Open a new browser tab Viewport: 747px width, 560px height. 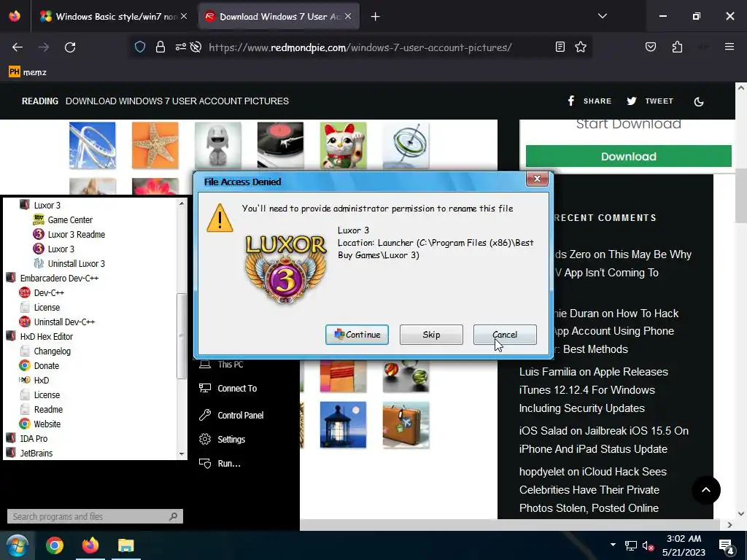click(376, 17)
